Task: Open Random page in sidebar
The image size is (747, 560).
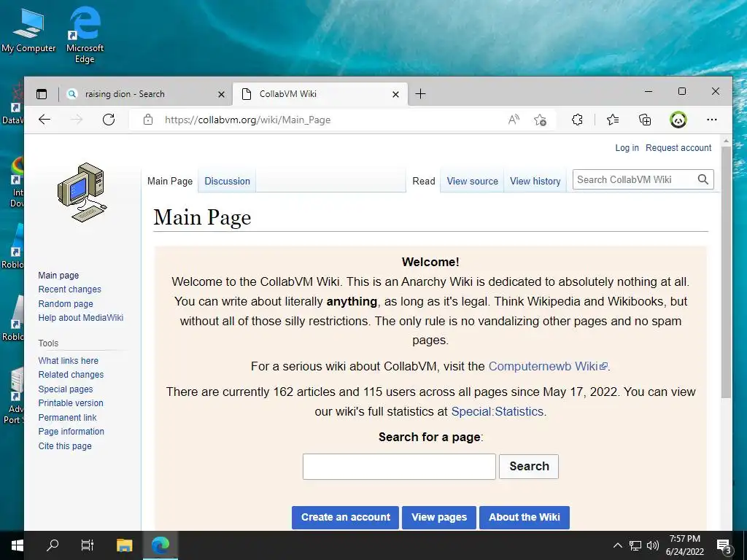Action: 66,304
